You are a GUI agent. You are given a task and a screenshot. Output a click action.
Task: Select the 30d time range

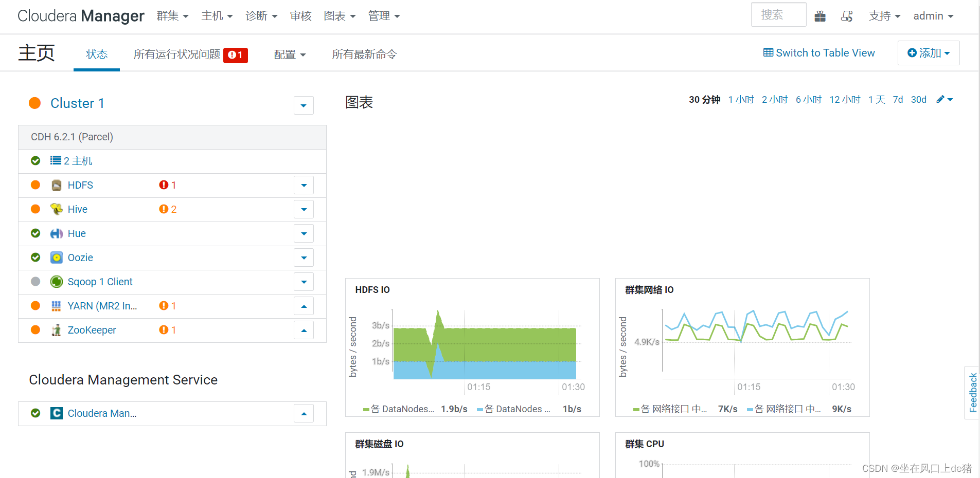[919, 100]
